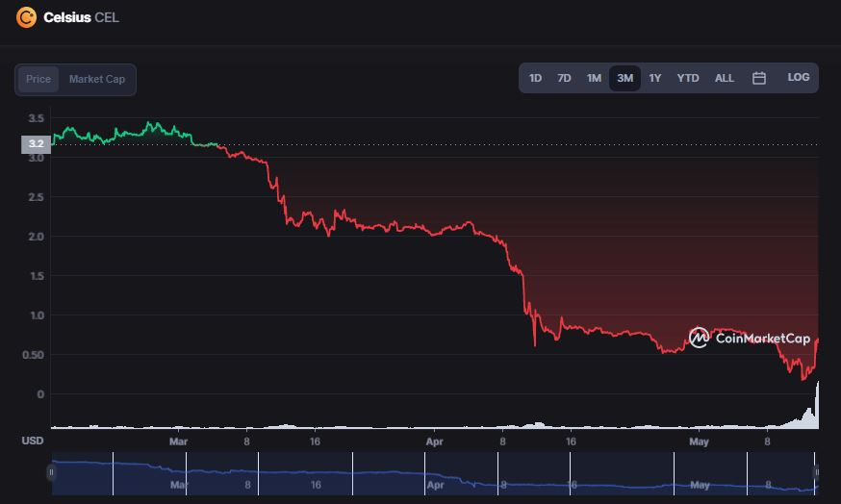Screen dimensions: 841x504
Task: Select the 1Y time range
Action: (x=654, y=78)
